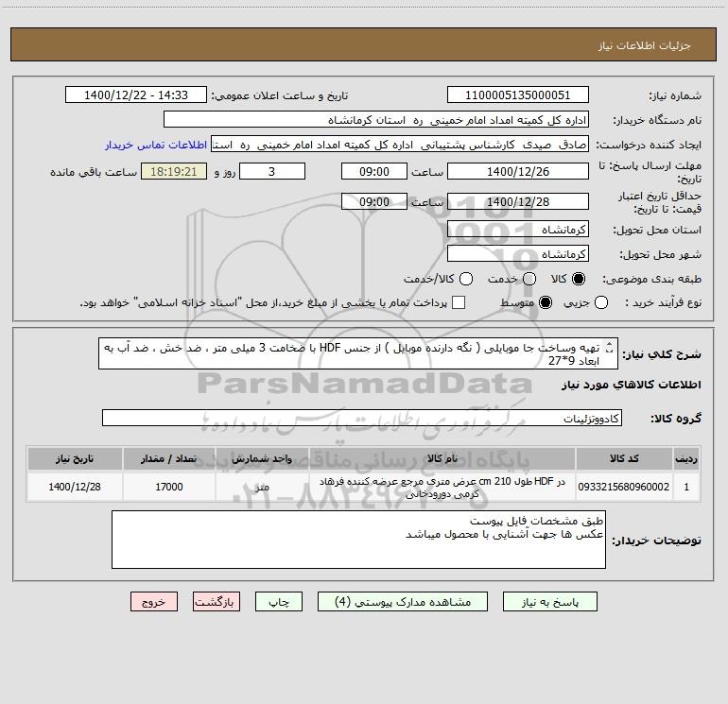Viewport: 728px width, 704px height.
Task: Click the price validity date 1400/12/28 field
Action: [518, 201]
